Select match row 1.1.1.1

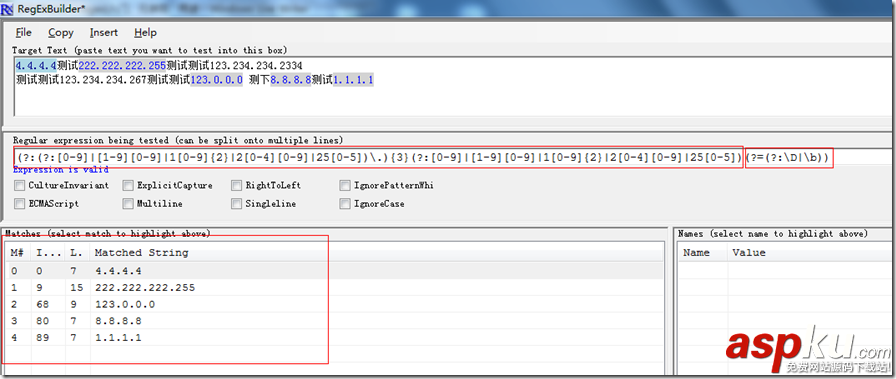click(334, 338)
